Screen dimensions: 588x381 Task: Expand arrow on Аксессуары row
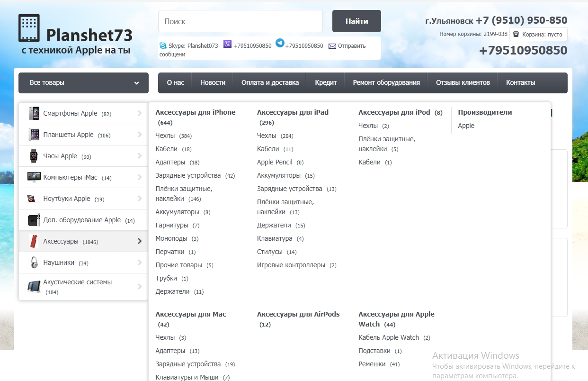click(140, 241)
